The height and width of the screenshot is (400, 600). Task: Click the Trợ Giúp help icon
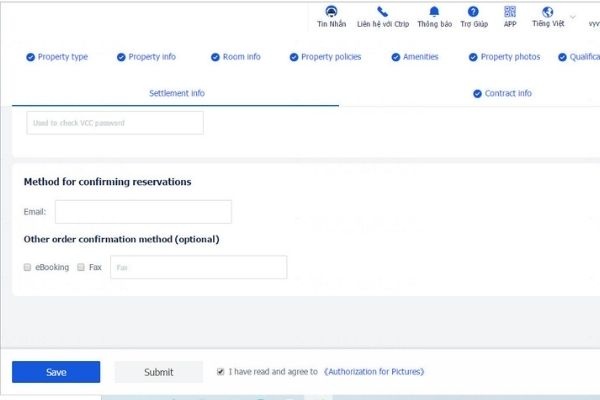click(x=473, y=12)
